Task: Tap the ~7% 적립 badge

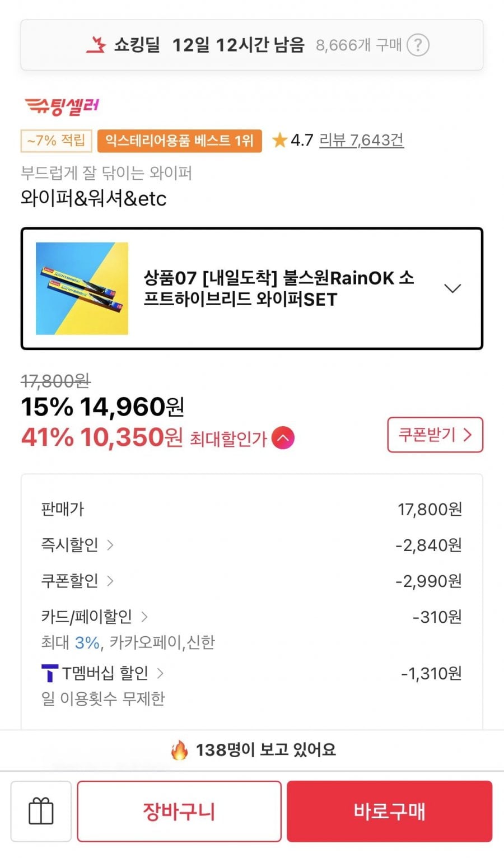Action: (56, 141)
